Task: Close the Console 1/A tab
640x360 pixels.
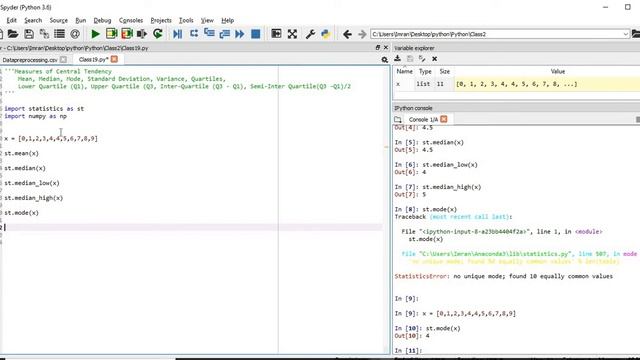Action: (444, 119)
